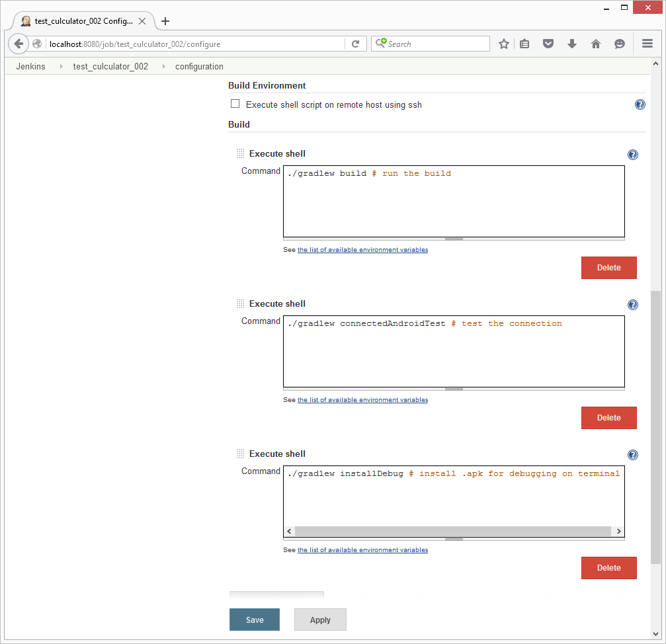Image resolution: width=666 pixels, height=644 pixels.
Task: Grab the drag handle of the gradlew build step
Action: coord(240,153)
